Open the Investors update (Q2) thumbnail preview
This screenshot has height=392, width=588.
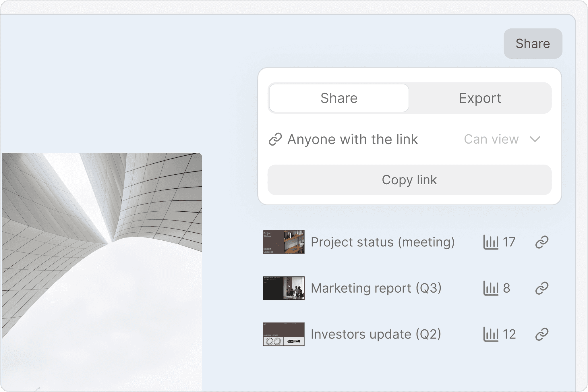click(x=283, y=334)
